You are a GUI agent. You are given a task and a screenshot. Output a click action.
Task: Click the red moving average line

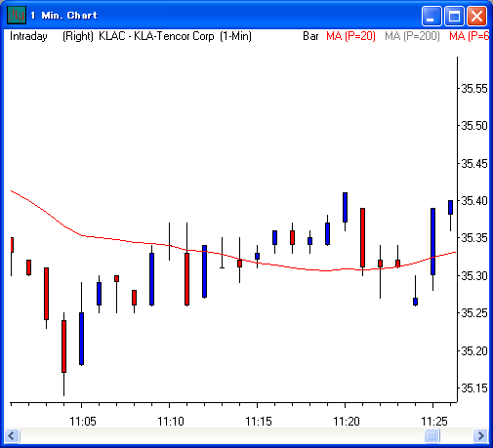pyautogui.click(x=227, y=256)
